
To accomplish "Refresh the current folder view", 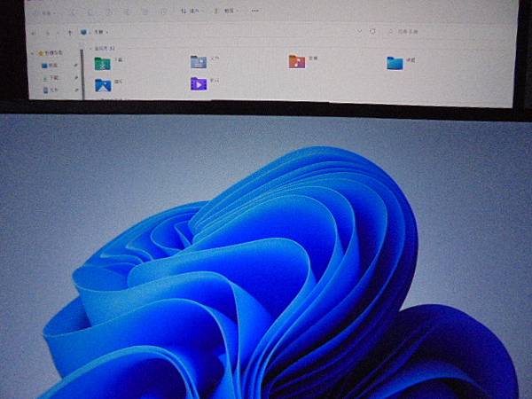I will (x=372, y=31).
